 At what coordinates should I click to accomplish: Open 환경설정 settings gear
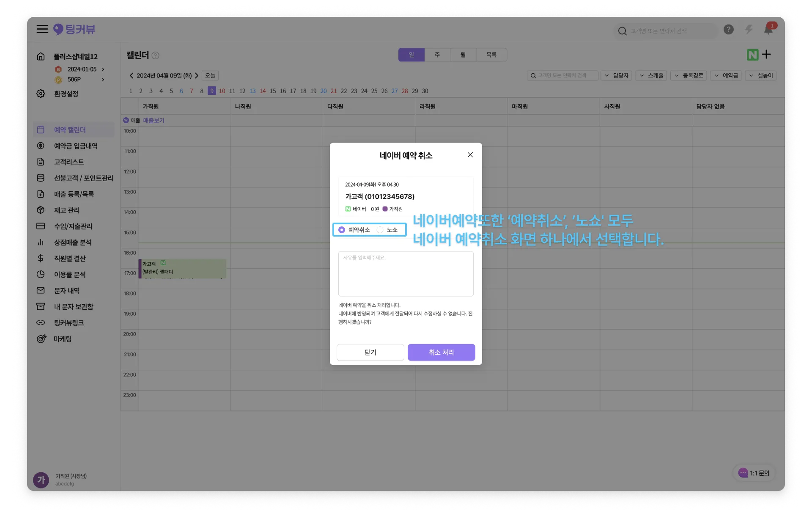click(x=41, y=94)
